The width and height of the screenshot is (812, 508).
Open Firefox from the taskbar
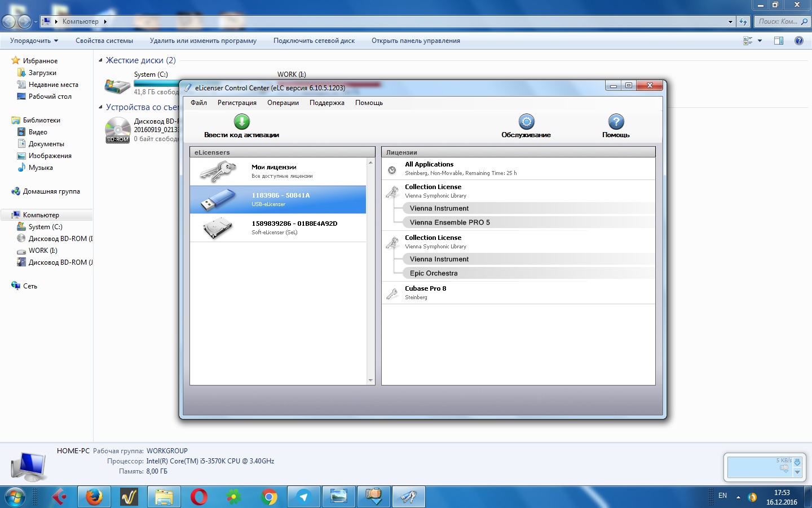tap(94, 497)
